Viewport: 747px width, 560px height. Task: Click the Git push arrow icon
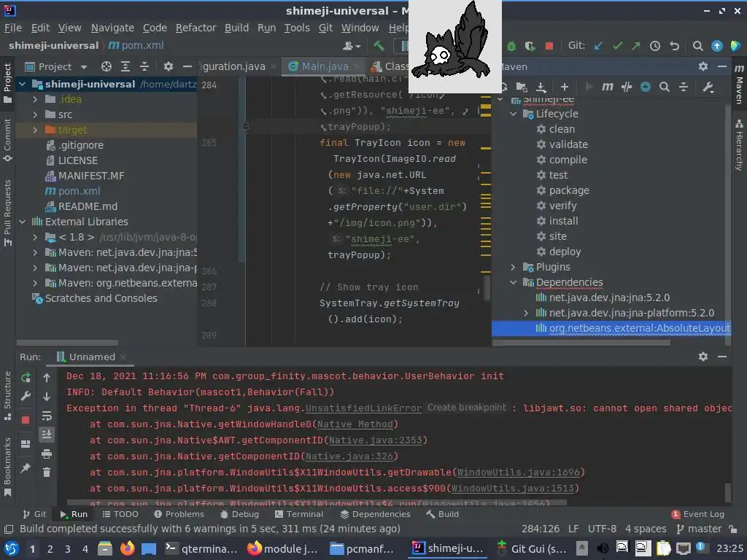tap(636, 46)
